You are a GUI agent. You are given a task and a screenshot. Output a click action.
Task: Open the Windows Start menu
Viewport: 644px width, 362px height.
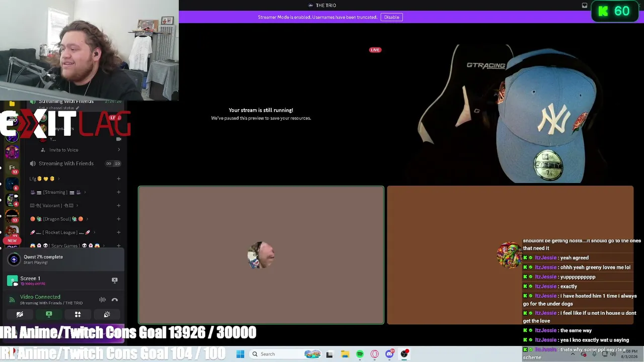240,354
